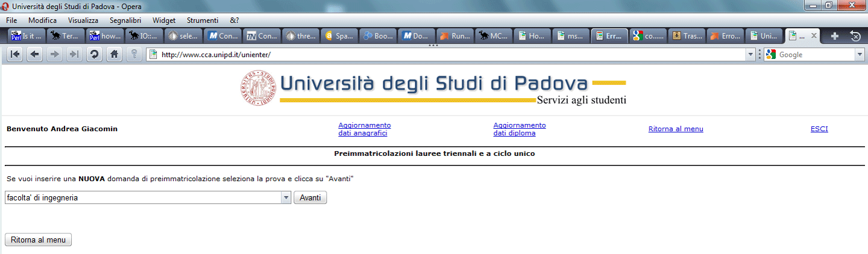The image size is (868, 254).
Task: Click the 'Benvenuto Andrea Giacomin' text
Action: click(62, 129)
